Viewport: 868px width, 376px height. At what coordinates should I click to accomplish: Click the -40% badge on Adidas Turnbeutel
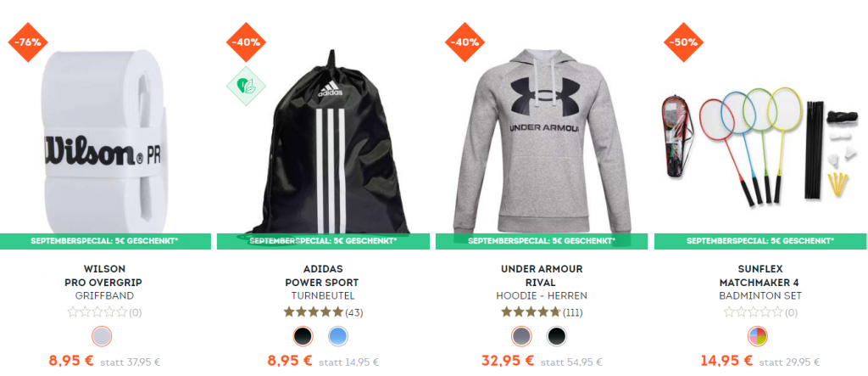pos(246,42)
